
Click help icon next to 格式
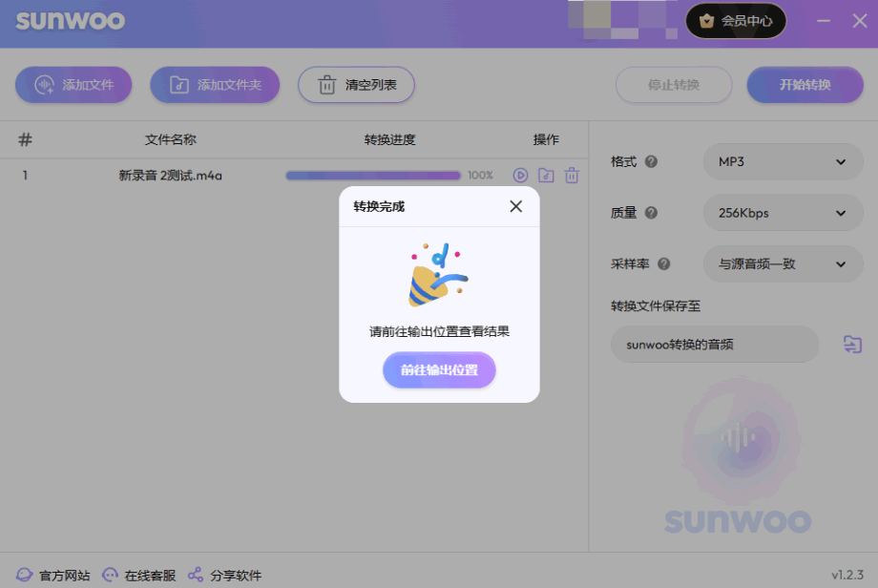click(651, 162)
